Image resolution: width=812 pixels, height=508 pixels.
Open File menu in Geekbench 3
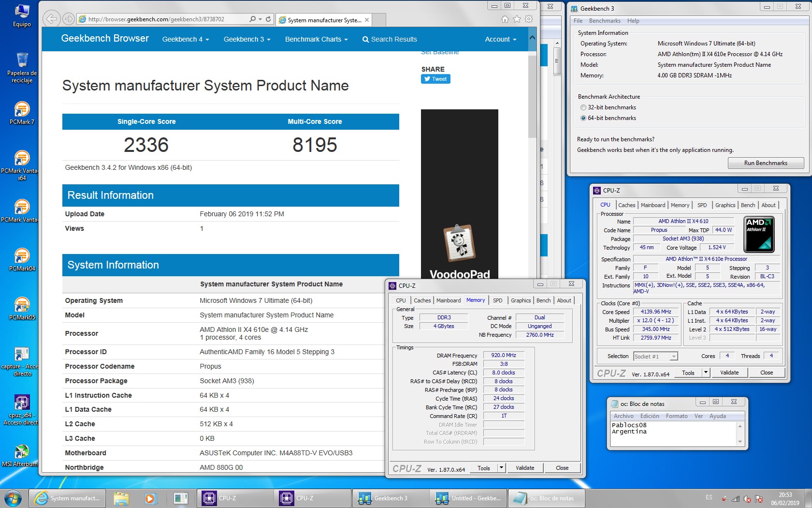point(578,21)
